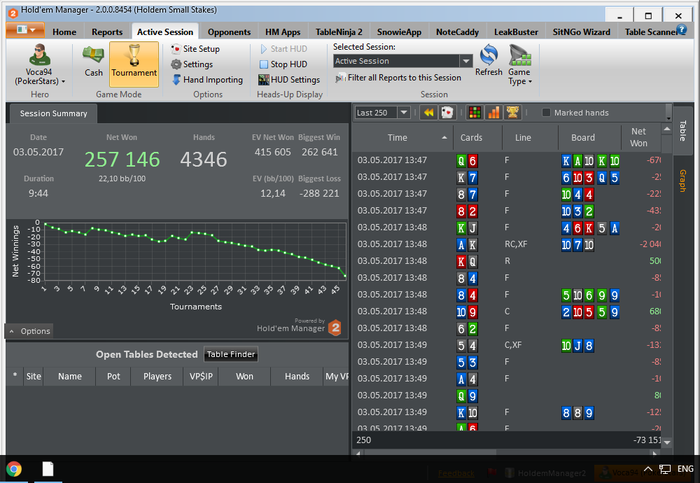Click the Q 6 cards in first row
This screenshot has height=483, width=700.
pos(467,161)
